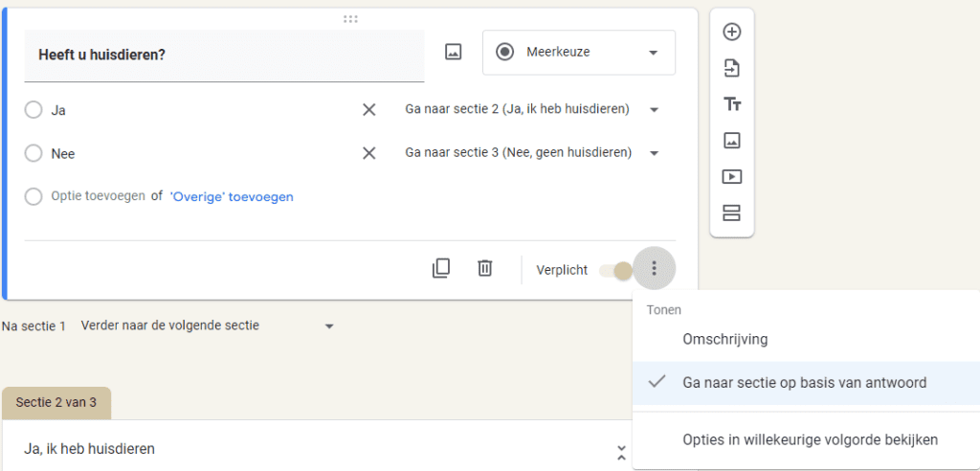Remove the 'Ja' option
980x471 pixels.
[x=369, y=110]
